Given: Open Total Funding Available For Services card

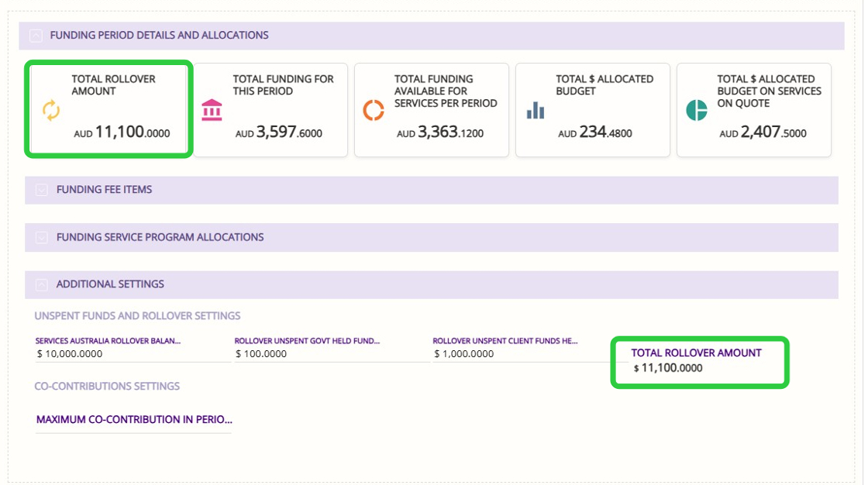Looking at the screenshot, I should (x=432, y=110).
